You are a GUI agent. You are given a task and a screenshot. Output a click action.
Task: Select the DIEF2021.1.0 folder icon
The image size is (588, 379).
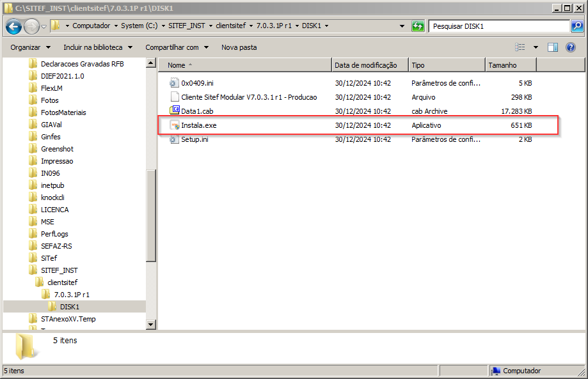pyautogui.click(x=33, y=75)
